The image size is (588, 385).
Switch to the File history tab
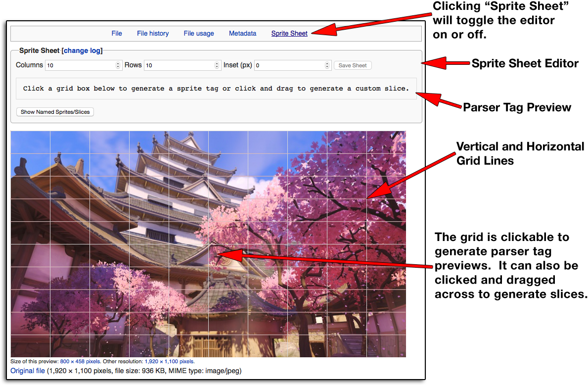[153, 34]
